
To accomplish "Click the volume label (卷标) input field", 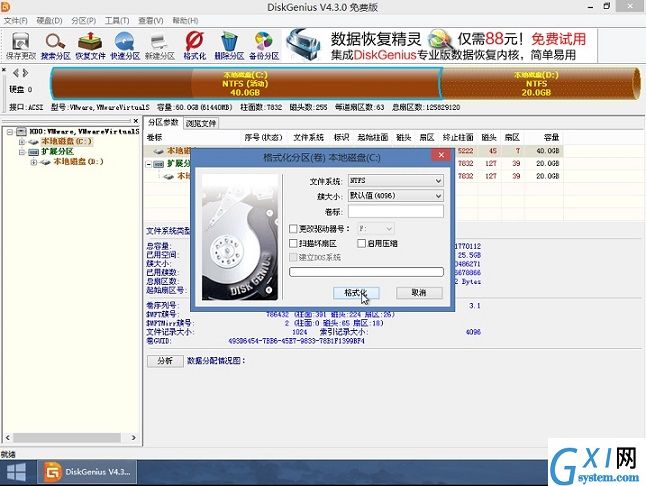I will (396, 211).
